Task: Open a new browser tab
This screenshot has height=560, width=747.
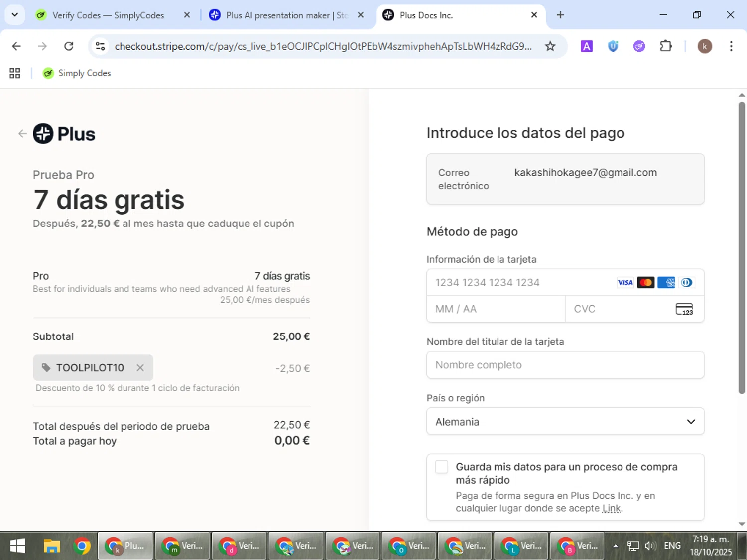Action: (x=560, y=15)
